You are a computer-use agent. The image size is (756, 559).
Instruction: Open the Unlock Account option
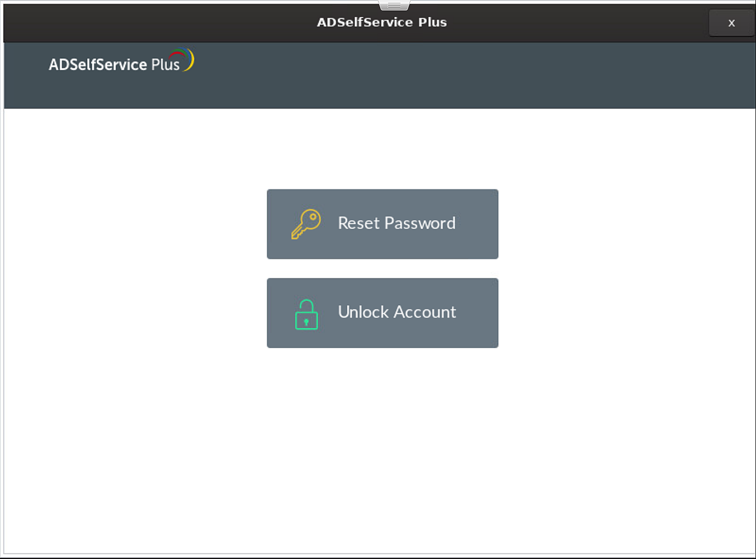(382, 313)
